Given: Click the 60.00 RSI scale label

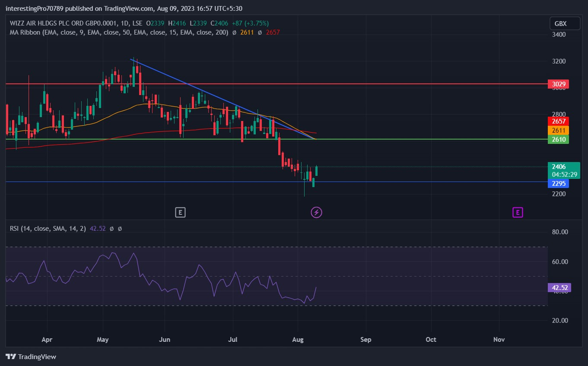Looking at the screenshot, I should coord(560,262).
